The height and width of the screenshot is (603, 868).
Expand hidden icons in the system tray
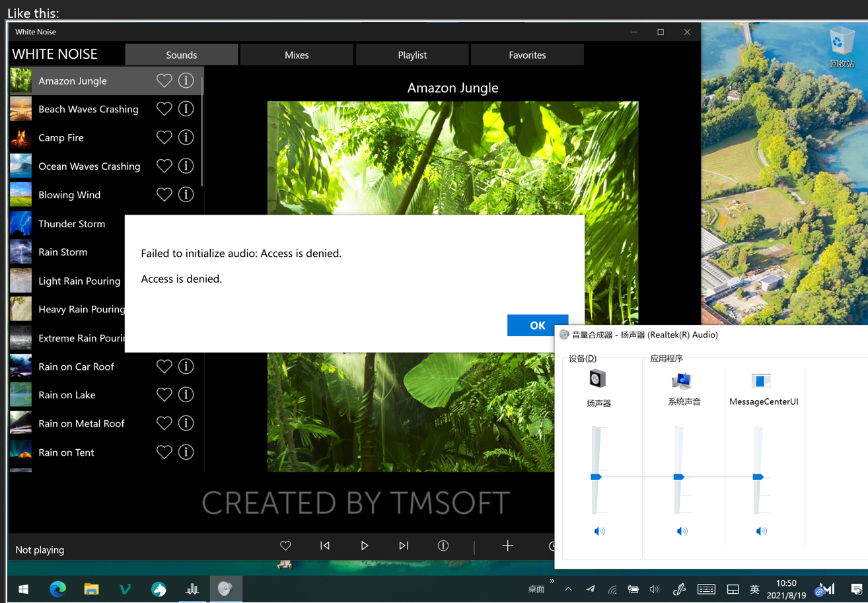coord(568,589)
